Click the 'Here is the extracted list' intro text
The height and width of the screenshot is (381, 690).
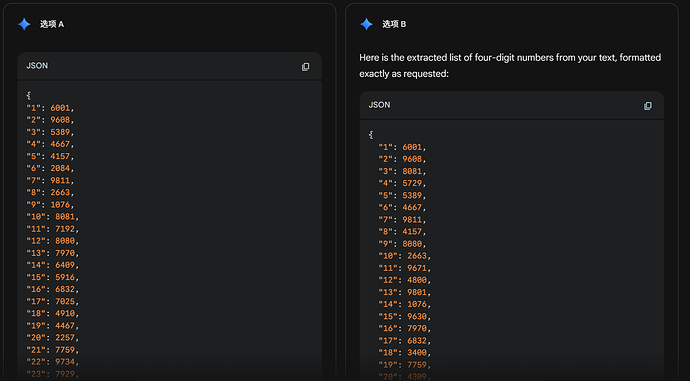(x=510, y=66)
